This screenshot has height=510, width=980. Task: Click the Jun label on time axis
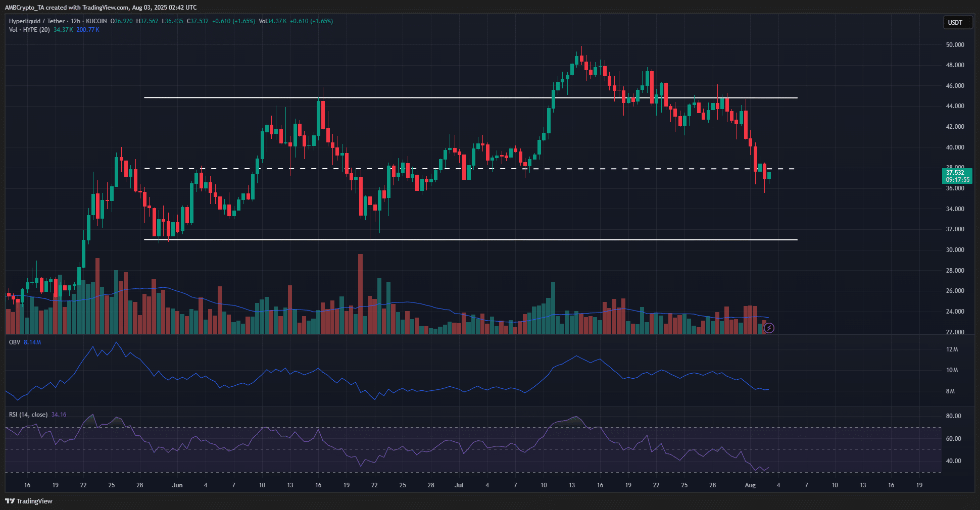coord(177,485)
